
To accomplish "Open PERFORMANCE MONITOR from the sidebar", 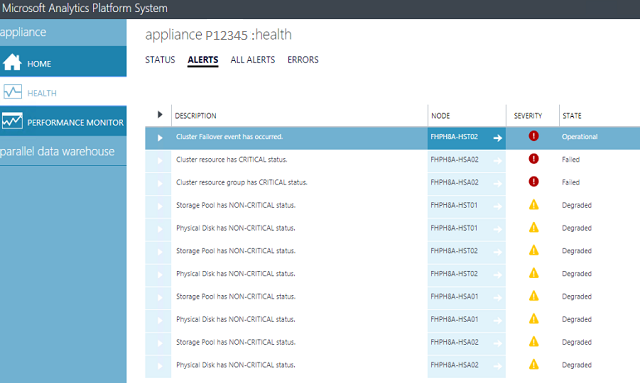I will coord(63,121).
